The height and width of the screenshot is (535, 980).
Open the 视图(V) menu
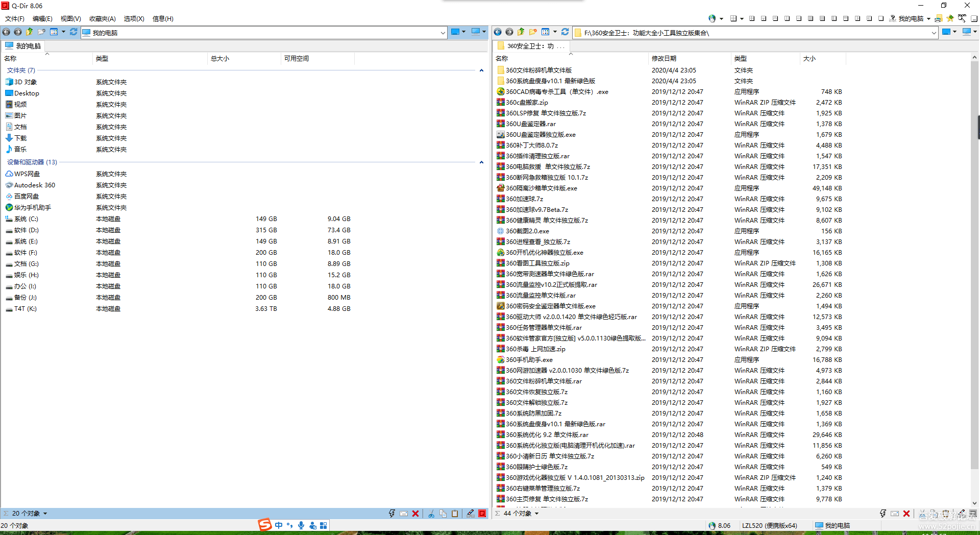[70, 18]
